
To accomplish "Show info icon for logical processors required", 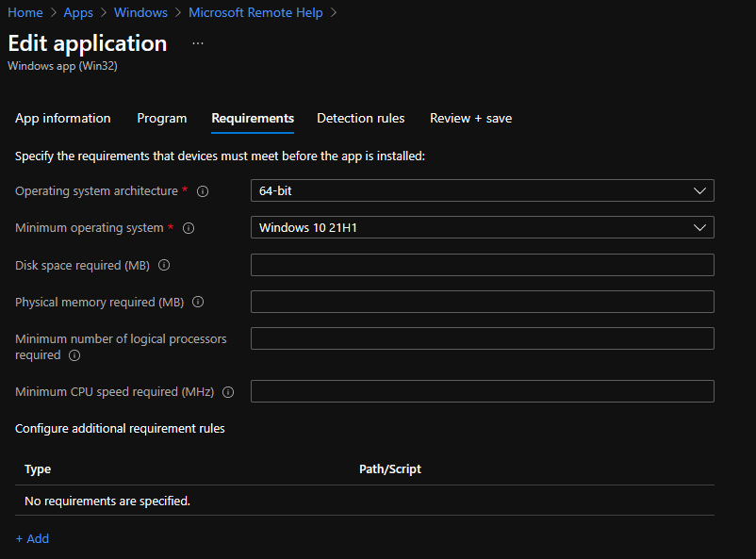I will 74,355.
